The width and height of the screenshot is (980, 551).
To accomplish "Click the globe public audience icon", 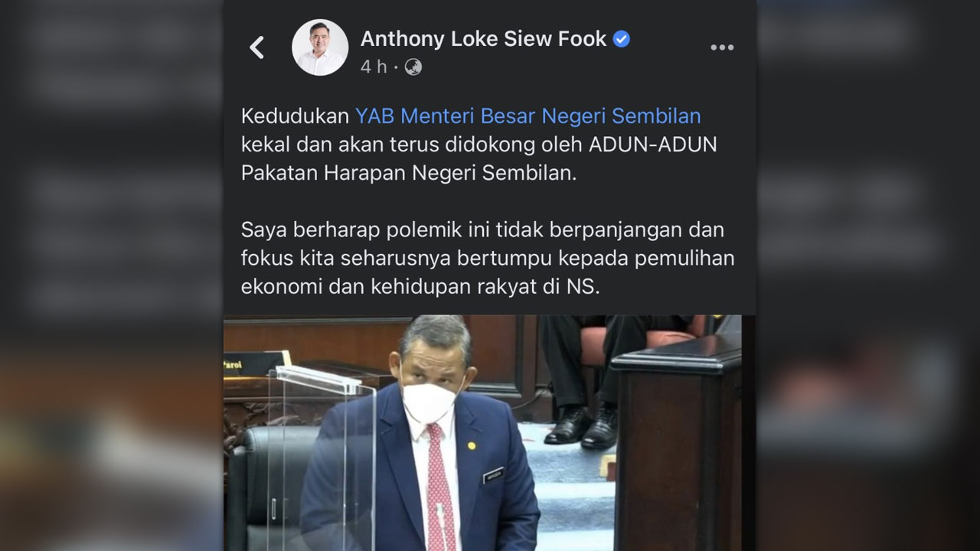I will (x=413, y=67).
